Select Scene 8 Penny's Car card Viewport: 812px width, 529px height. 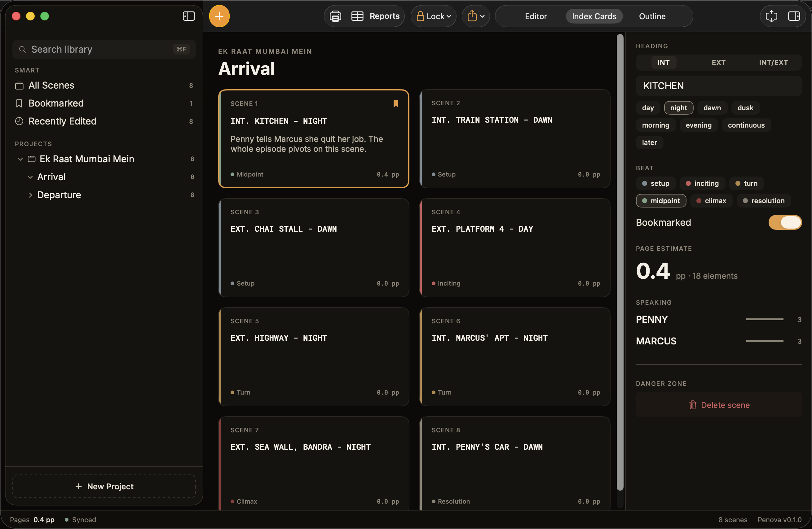[514, 464]
